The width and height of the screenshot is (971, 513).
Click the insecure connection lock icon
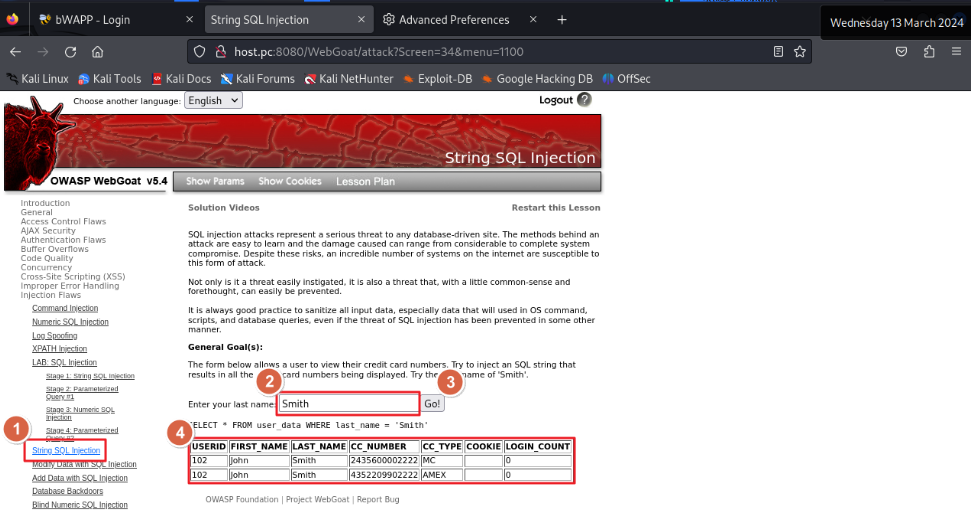click(x=220, y=52)
